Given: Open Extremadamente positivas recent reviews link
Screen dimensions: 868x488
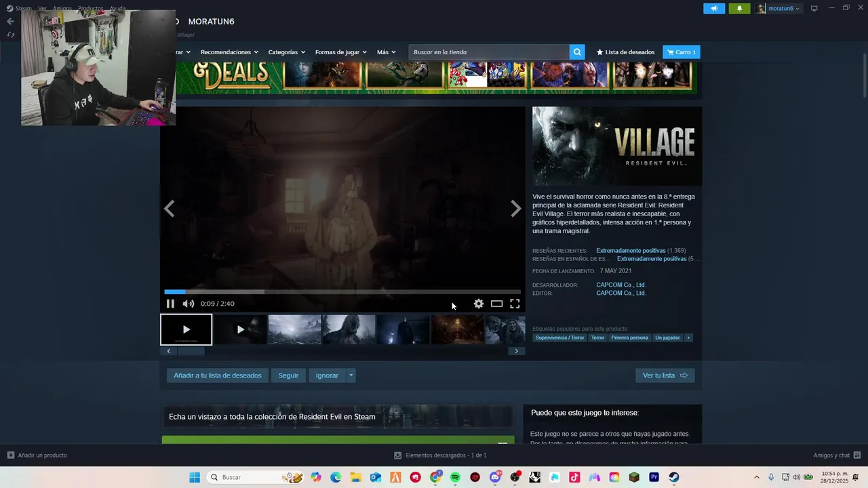Looking at the screenshot, I should tap(631, 251).
